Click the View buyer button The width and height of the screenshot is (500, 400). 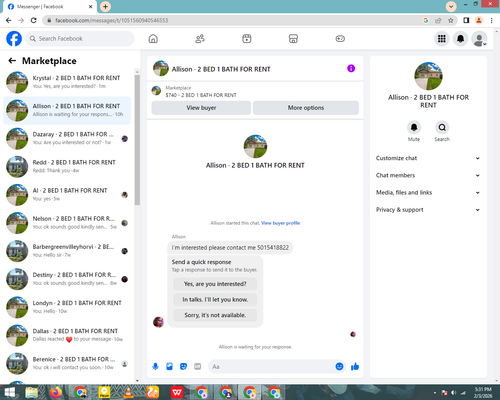(201, 108)
